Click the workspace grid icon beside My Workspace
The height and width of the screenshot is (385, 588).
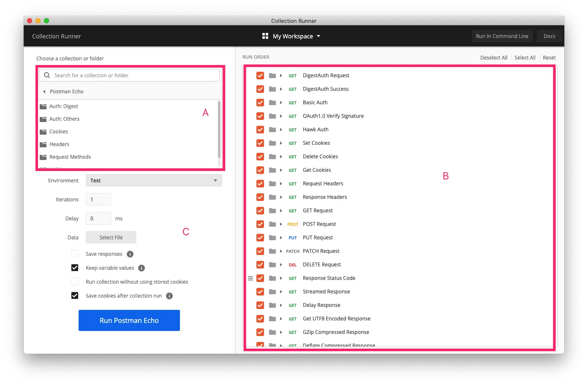coord(265,36)
